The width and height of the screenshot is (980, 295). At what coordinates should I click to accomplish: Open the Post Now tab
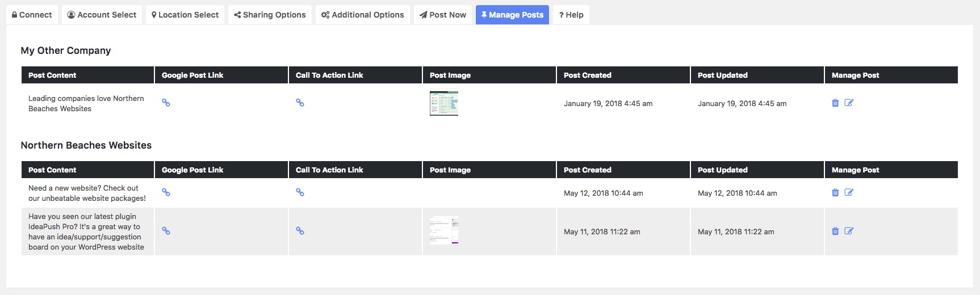443,15
